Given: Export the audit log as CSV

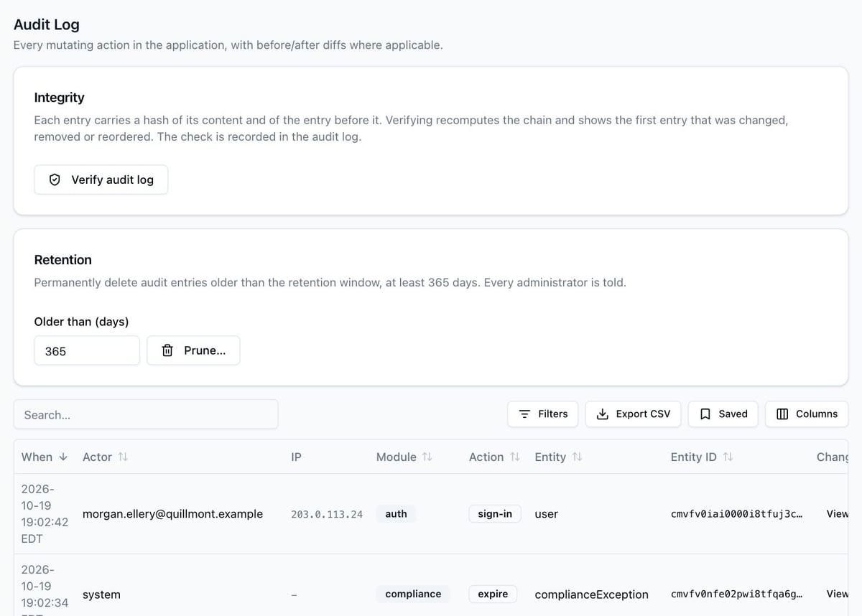Looking at the screenshot, I should (x=633, y=414).
